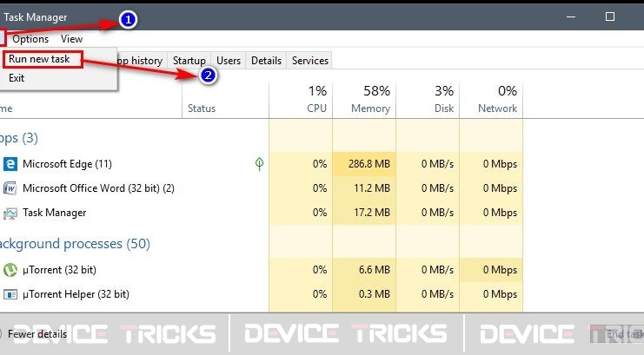Select the µTorrent (32 bit) row
This screenshot has height=355, width=644.
(262, 270)
